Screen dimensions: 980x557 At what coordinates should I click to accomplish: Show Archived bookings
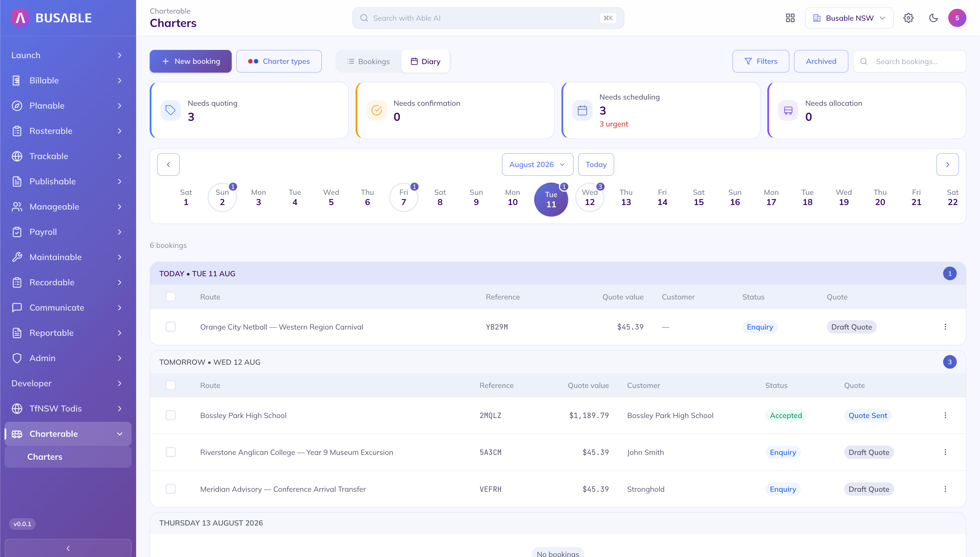821,61
